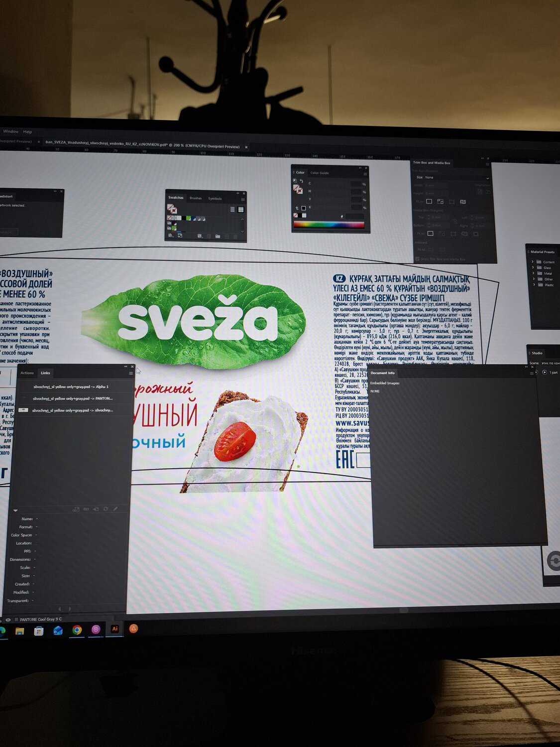Set color to None in Color panel
The height and width of the screenshot is (747, 560).
[296, 215]
